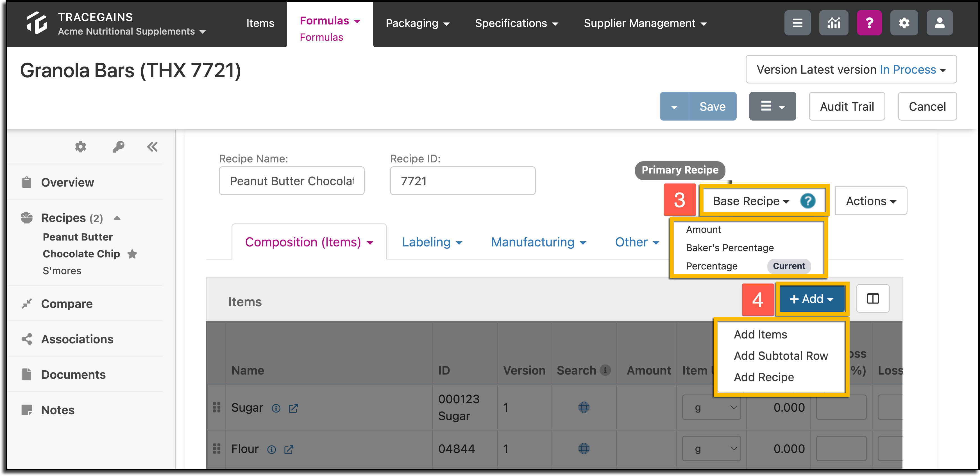Screen dimensions: 980x476
Task: Open Sugar item via the external link icon
Action: click(293, 408)
